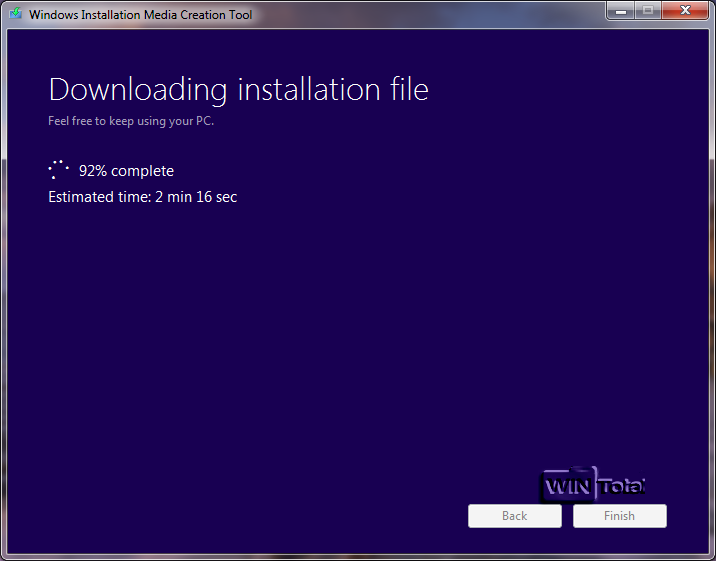716x561 pixels.
Task: Click the window title 'Windows Installation Media Creation Tool'
Action: 141,15
